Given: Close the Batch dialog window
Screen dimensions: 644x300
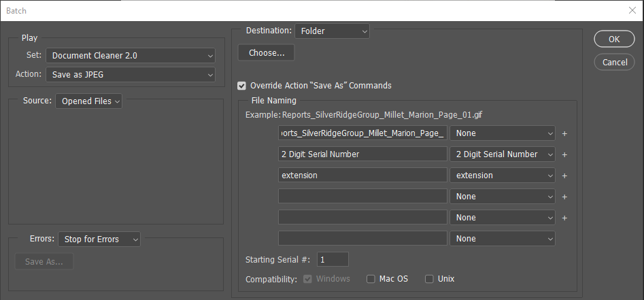Looking at the screenshot, I should point(631,11).
